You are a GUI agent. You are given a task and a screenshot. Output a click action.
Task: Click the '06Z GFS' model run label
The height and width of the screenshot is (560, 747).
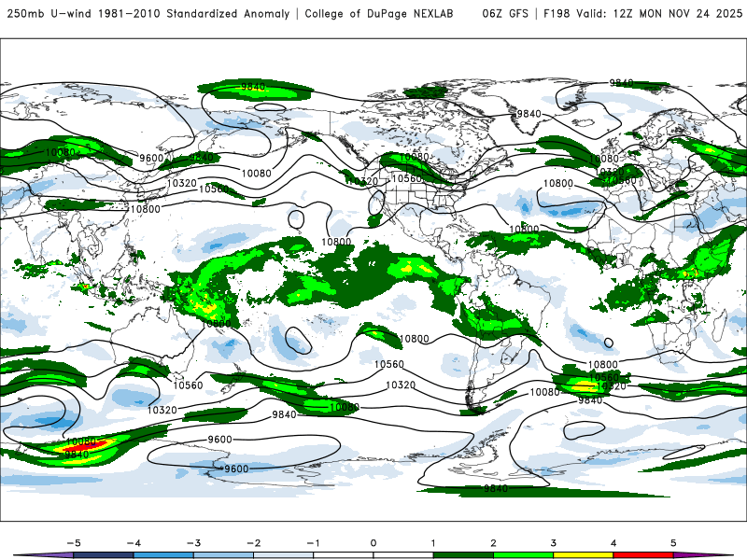pyautogui.click(x=505, y=14)
